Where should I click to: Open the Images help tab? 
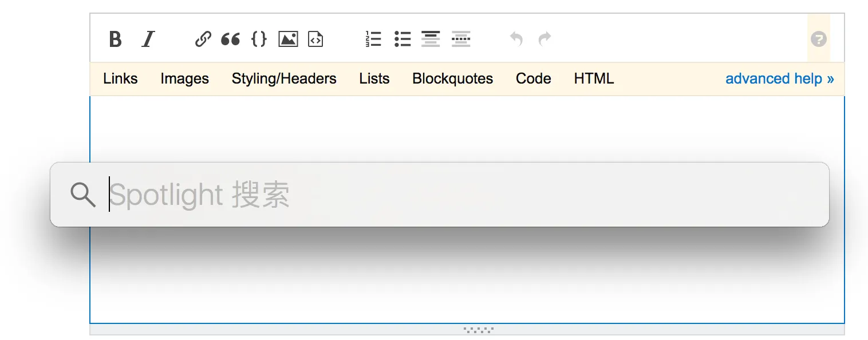(x=184, y=78)
